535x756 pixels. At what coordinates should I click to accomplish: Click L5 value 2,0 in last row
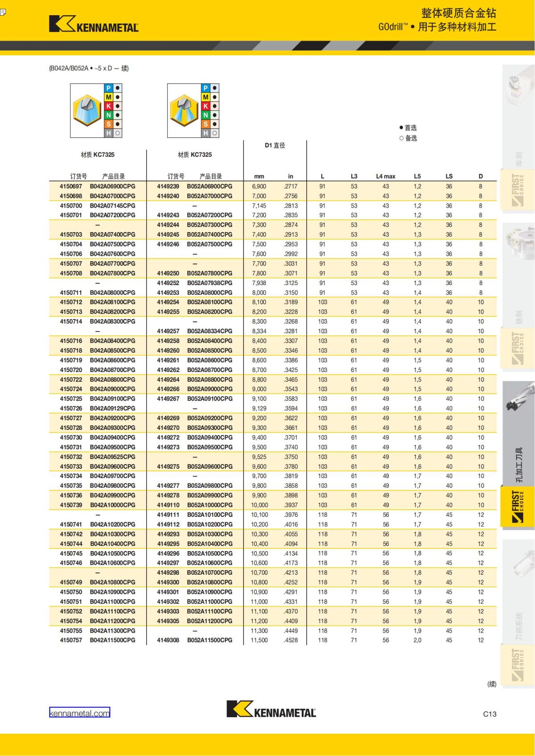coord(417,640)
